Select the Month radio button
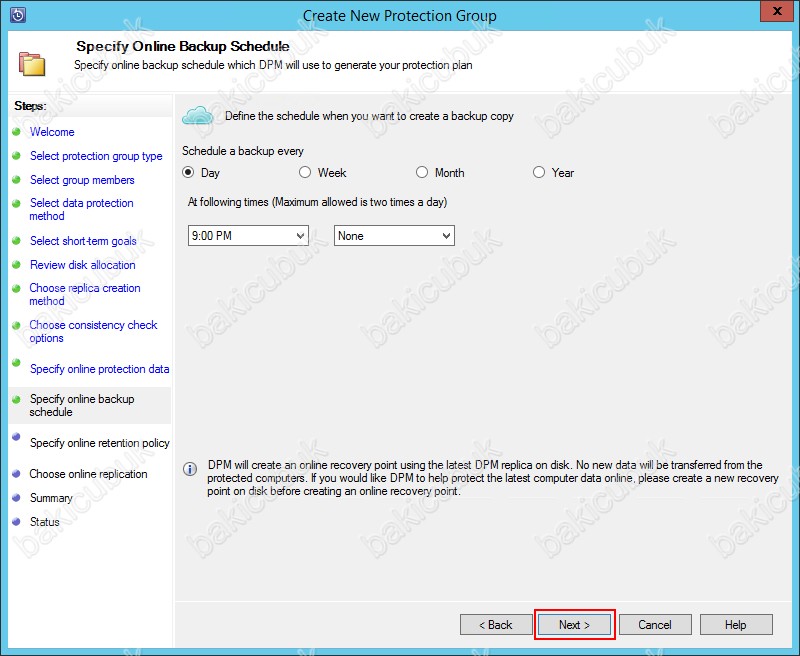800x656 pixels. click(x=421, y=172)
